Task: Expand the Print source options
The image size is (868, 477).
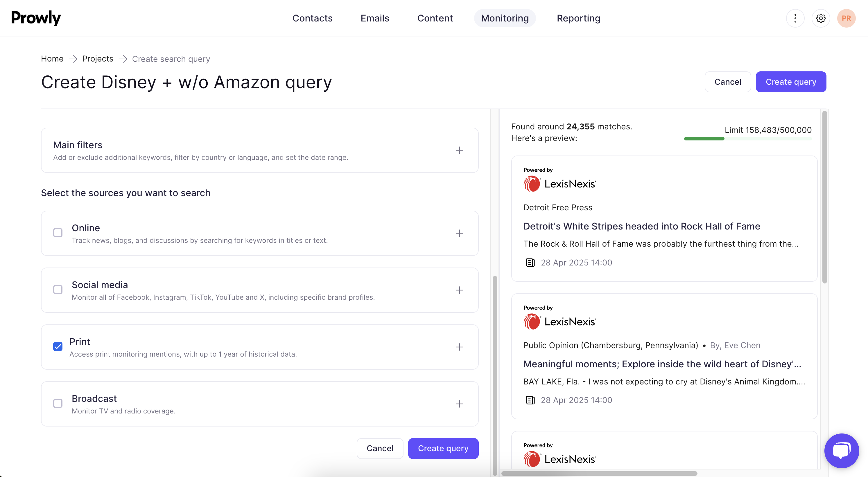Action: pos(459,347)
